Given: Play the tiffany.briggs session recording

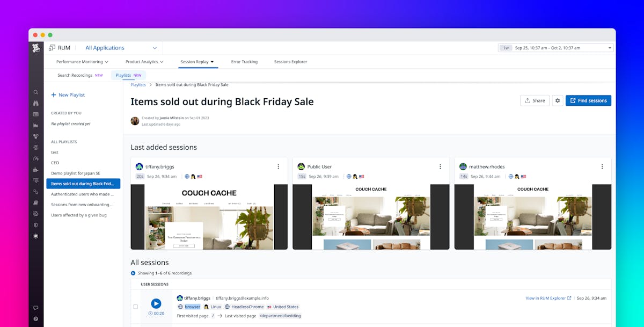Looking at the screenshot, I should pos(156,303).
